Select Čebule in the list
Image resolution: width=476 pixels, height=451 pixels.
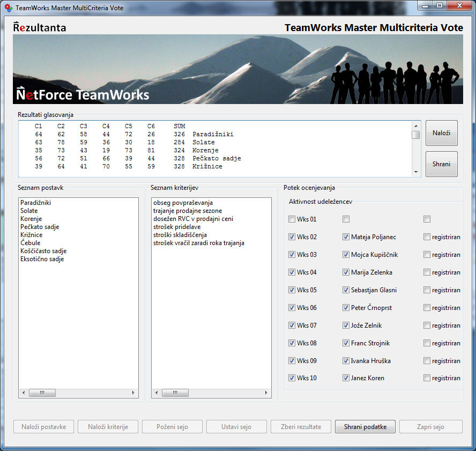point(30,242)
